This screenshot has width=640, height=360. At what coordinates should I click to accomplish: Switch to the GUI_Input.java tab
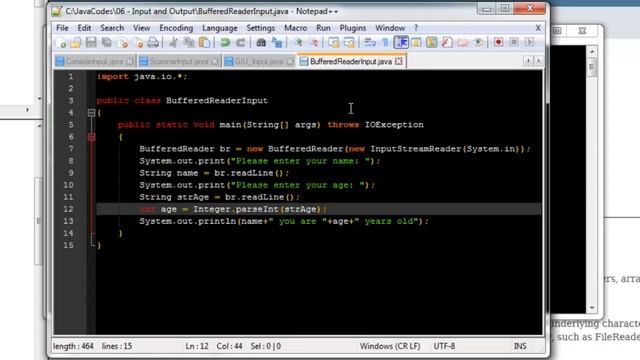click(259, 61)
